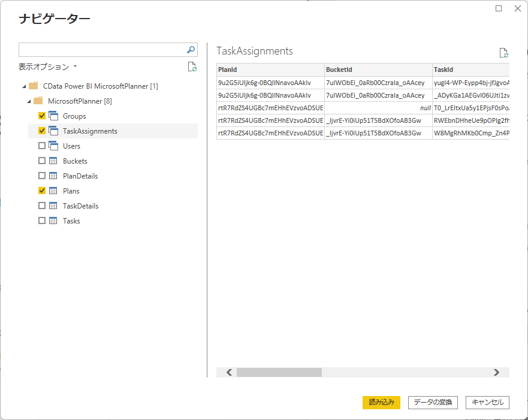Check the Users checkbox
This screenshot has height=420, width=528.
[42, 146]
